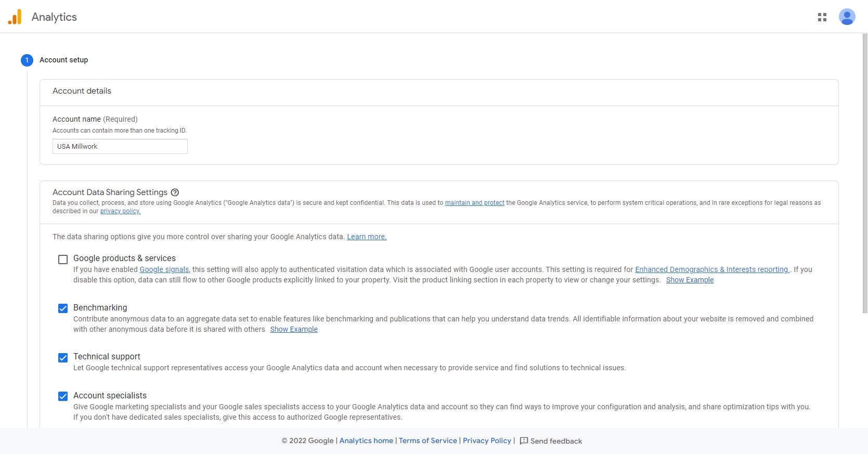
Task: Open the maintain and protect link
Action: [x=475, y=203]
